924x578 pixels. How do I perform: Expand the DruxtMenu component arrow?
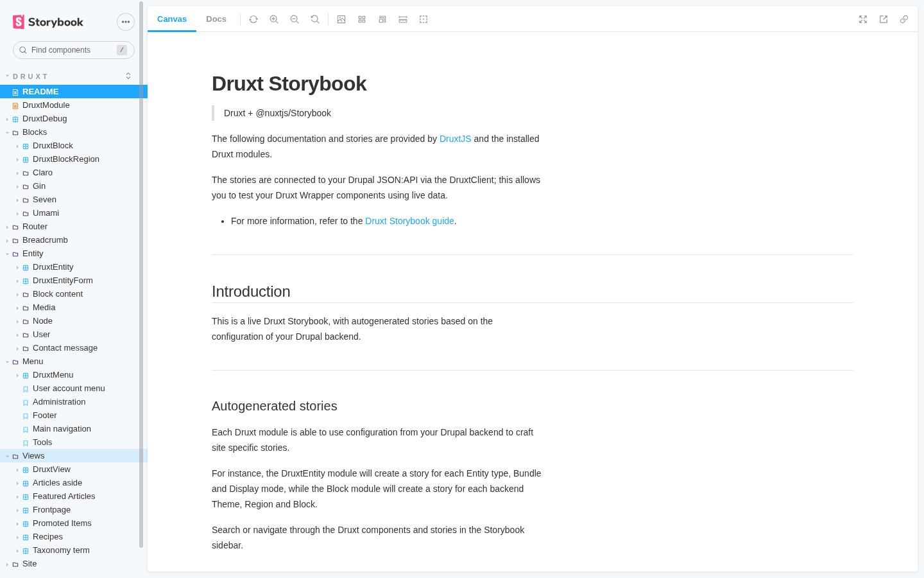[x=17, y=376]
